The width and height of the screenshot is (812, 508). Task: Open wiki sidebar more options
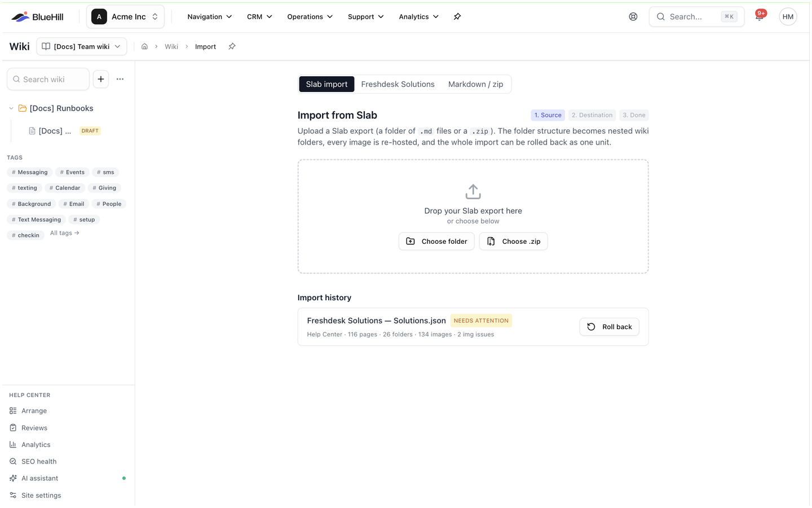[120, 80]
